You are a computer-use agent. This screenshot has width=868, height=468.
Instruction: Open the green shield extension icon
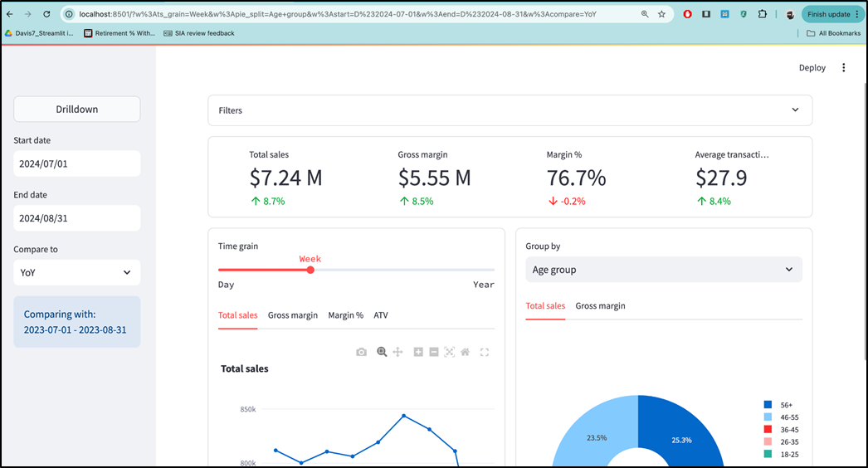tap(744, 14)
